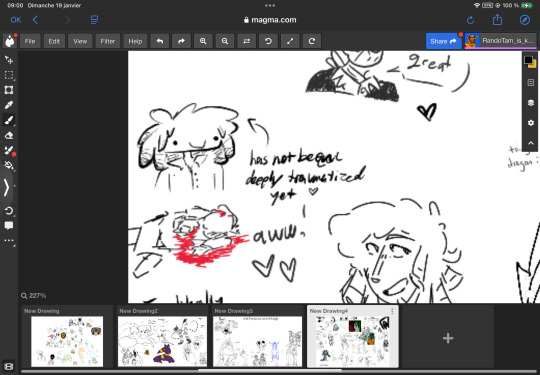540x375 pixels.
Task: Select the Paint Bucket fill tool
Action: click(9, 165)
